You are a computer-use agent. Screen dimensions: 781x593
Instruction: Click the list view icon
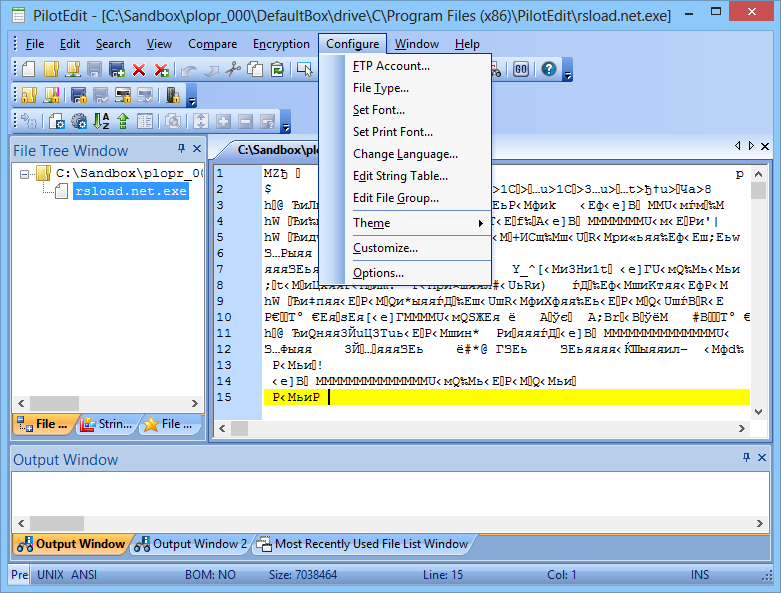pos(145,121)
